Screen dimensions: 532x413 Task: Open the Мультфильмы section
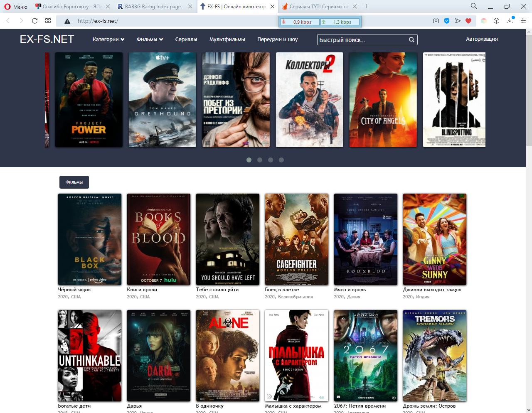[x=227, y=39]
